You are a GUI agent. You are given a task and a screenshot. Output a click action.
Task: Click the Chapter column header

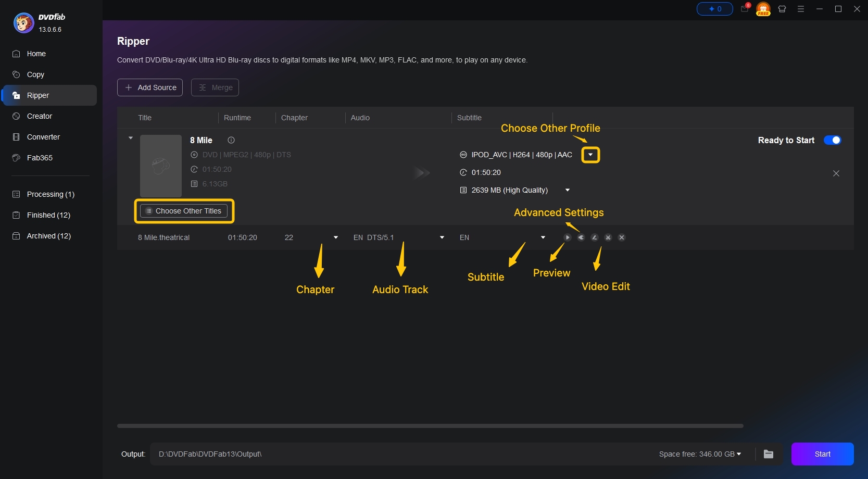[x=294, y=118]
